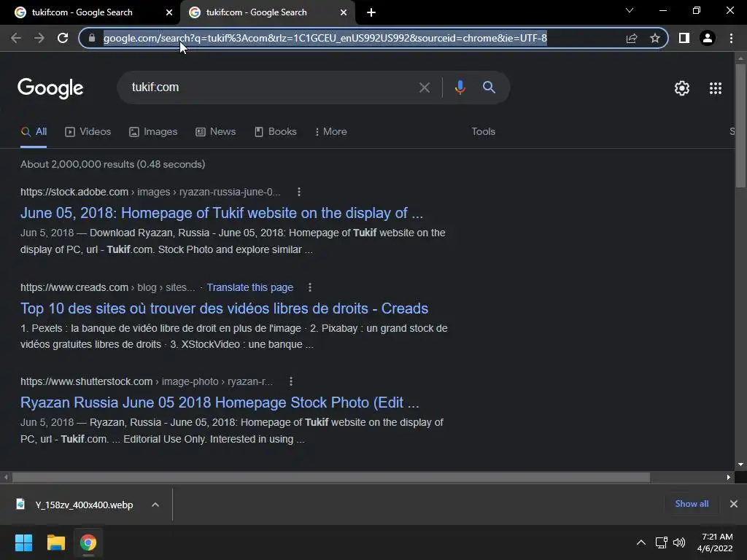Open the Chrome three-dot menu
The image size is (747, 560).
click(x=731, y=38)
